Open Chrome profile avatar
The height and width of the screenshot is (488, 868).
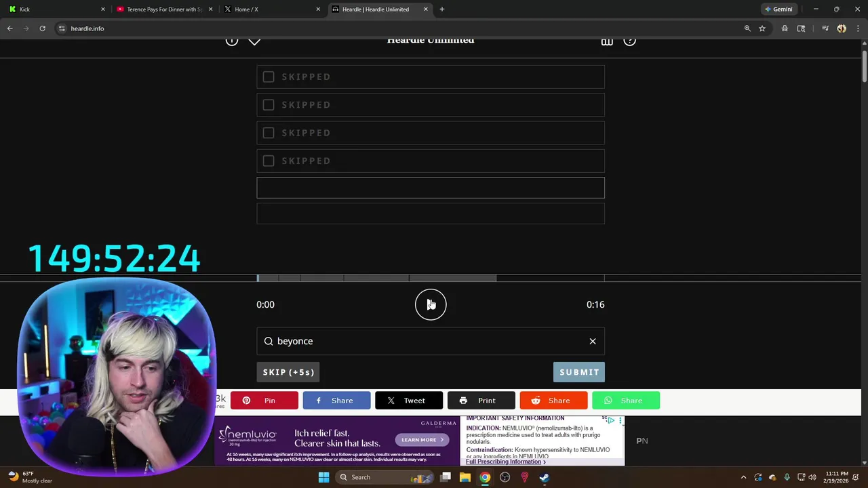point(842,28)
